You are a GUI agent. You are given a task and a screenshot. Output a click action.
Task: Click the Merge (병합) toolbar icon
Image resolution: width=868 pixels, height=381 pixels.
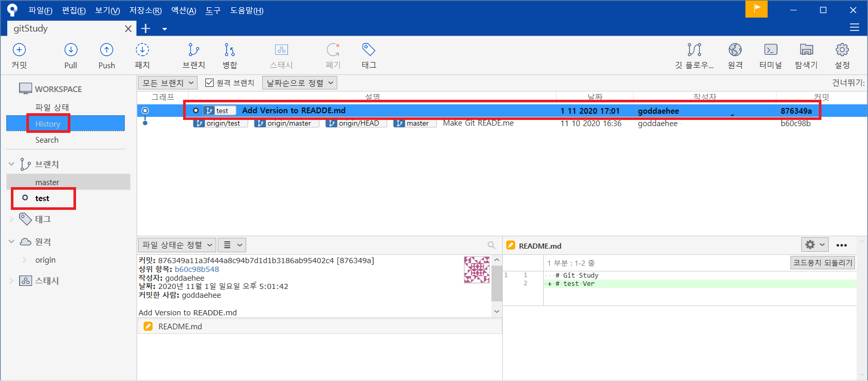230,50
